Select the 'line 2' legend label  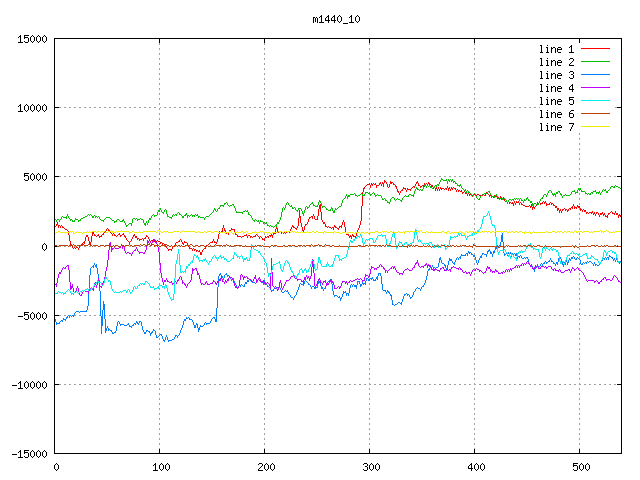click(x=557, y=62)
